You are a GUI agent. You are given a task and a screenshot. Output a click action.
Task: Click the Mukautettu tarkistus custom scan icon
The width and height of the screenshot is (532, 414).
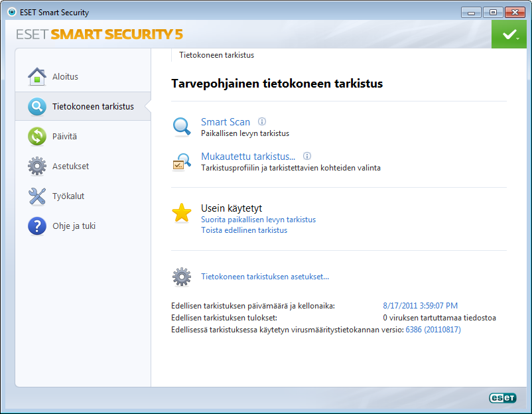pos(182,162)
